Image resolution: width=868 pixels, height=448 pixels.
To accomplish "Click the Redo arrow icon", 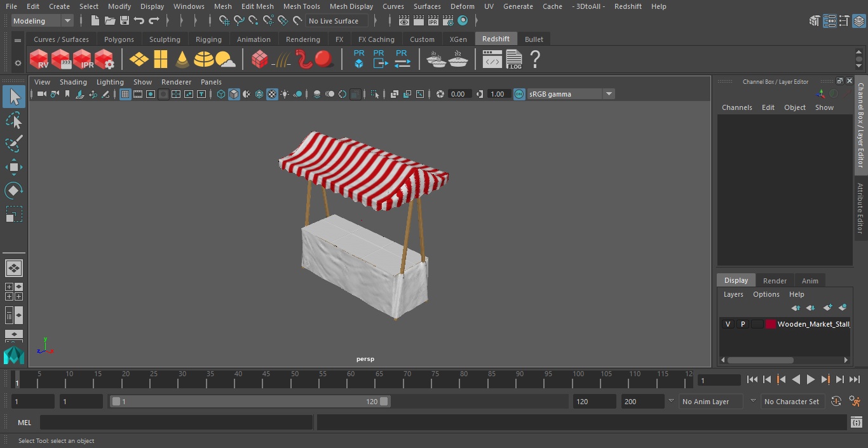I will 154,21.
